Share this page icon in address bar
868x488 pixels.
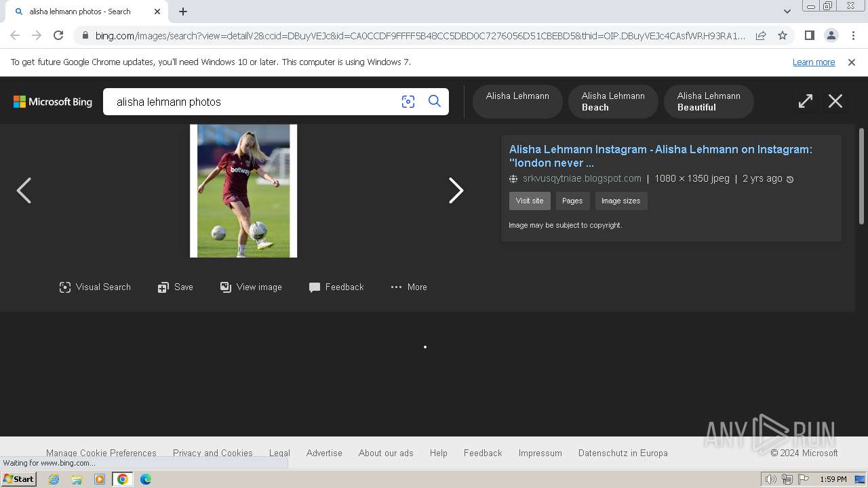(x=761, y=36)
